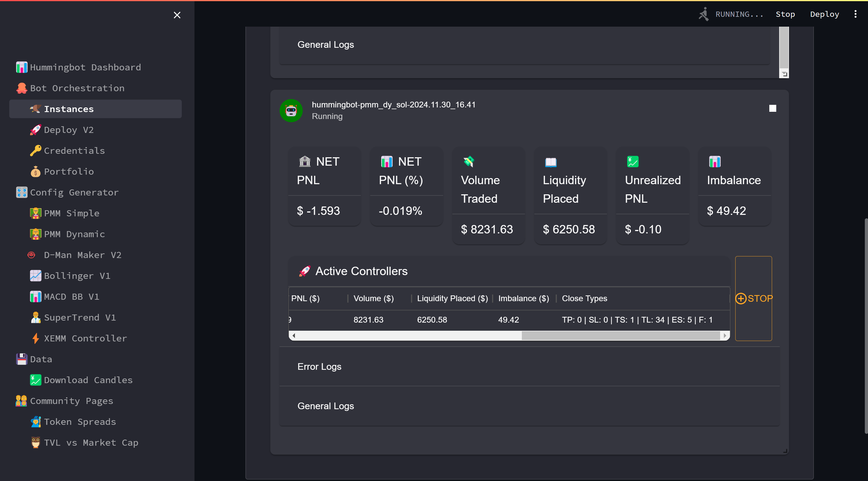Viewport: 868px width, 481px height.
Task: Click the Close Types cell TP: 0 | SL: 0
Action: (x=637, y=320)
